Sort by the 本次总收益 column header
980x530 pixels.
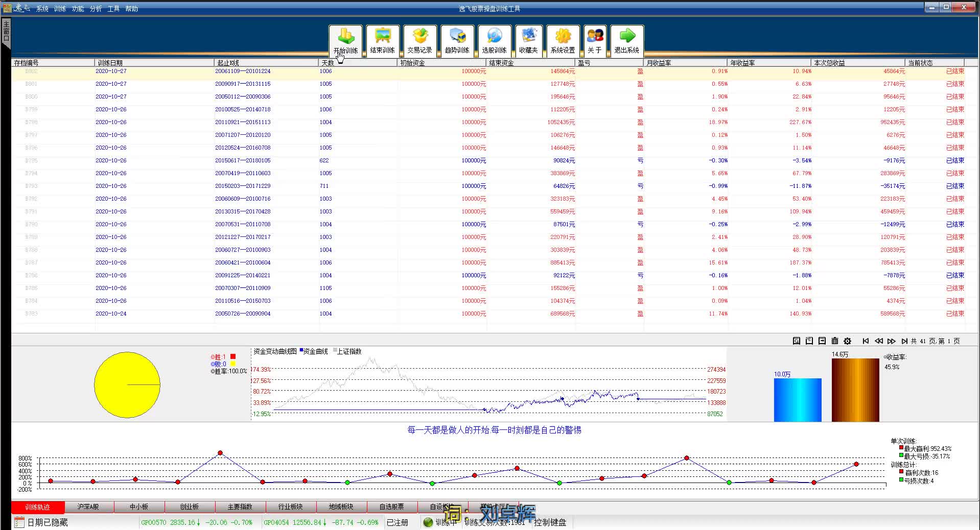[858, 63]
